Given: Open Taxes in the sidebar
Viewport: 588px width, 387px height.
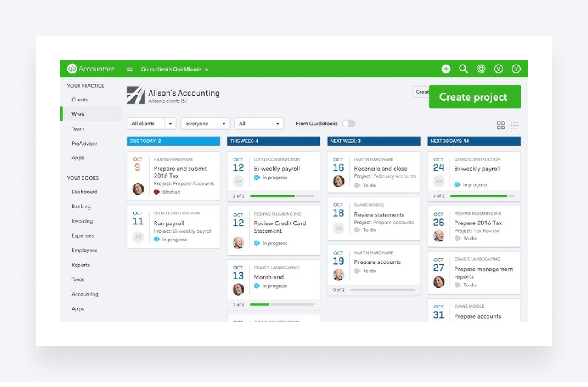Looking at the screenshot, I should click(x=78, y=280).
